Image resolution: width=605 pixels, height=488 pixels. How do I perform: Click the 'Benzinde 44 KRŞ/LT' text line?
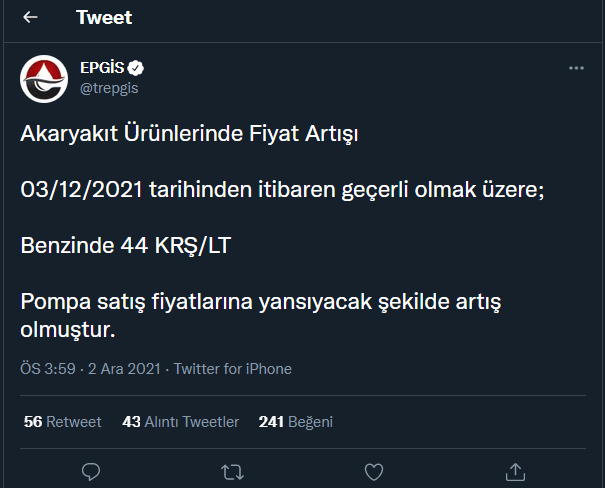(125, 245)
